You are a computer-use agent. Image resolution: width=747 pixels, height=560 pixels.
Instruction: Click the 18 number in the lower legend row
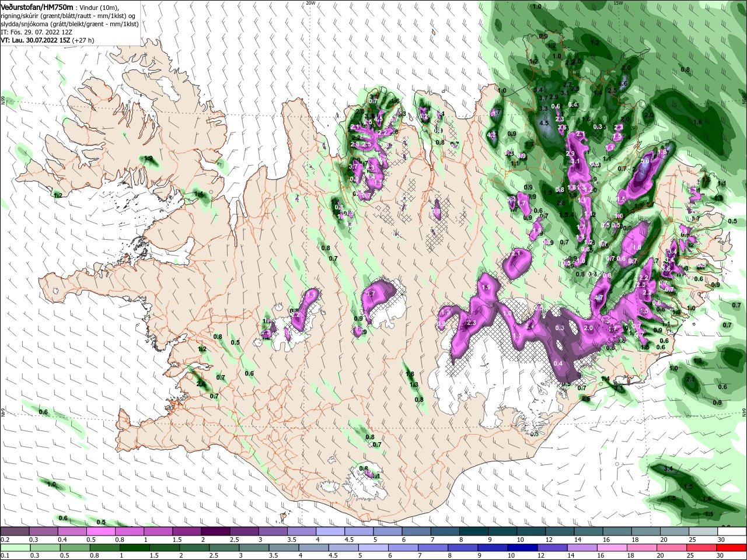point(630,556)
